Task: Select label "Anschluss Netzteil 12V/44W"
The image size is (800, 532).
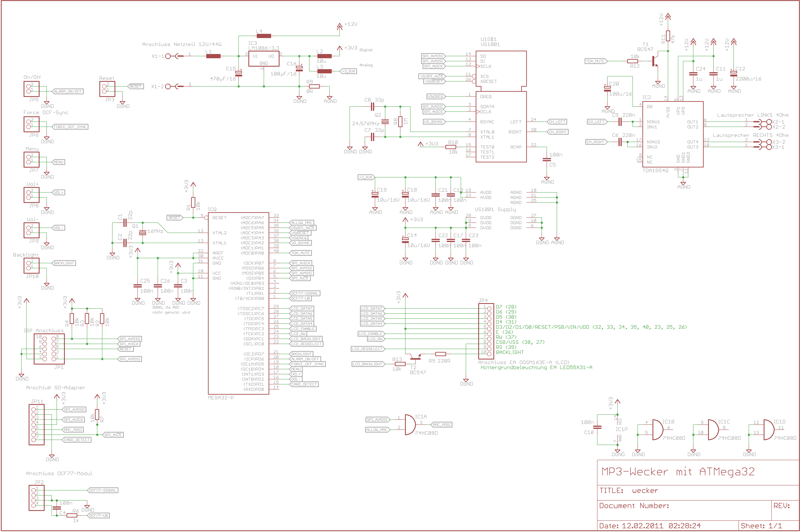Action: click(182, 44)
